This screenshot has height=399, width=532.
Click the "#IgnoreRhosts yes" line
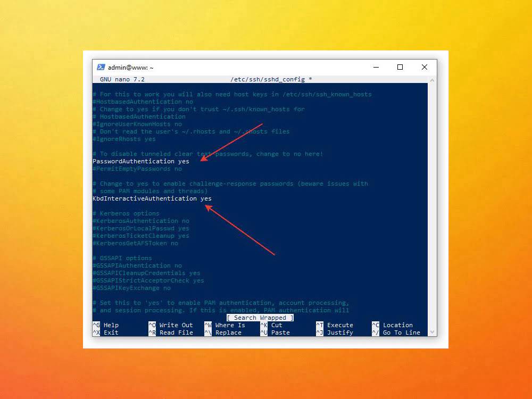tap(124, 139)
